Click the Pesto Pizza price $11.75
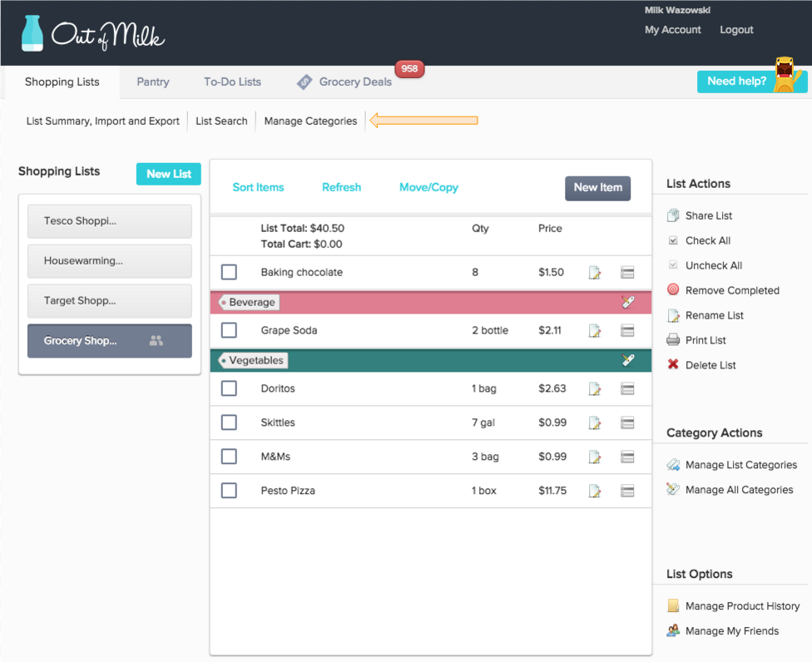 click(552, 491)
